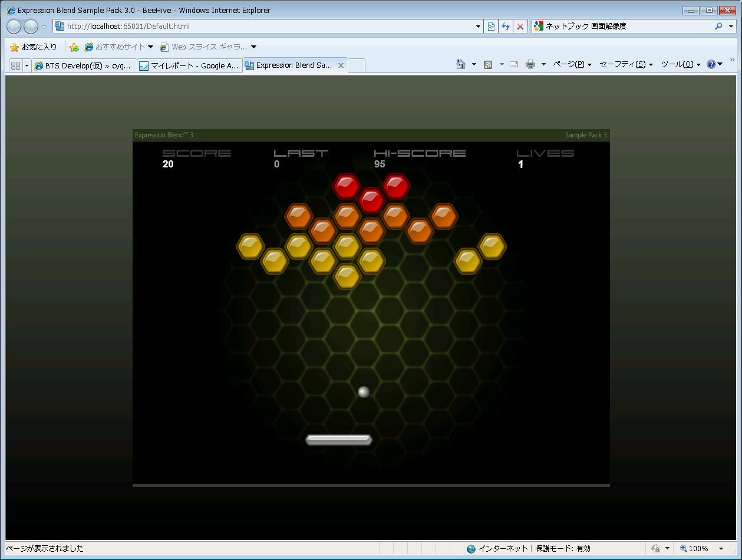
Task: Click the Compatibility View icon
Action: (490, 27)
